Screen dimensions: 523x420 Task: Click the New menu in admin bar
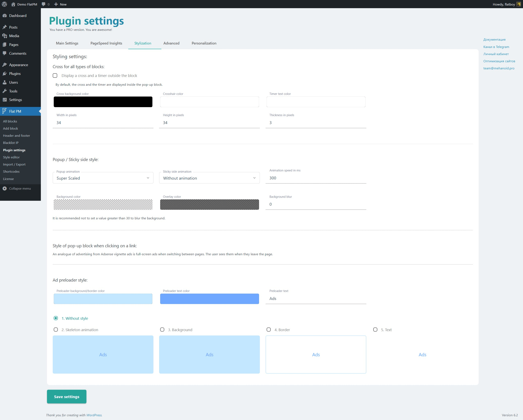60,4
